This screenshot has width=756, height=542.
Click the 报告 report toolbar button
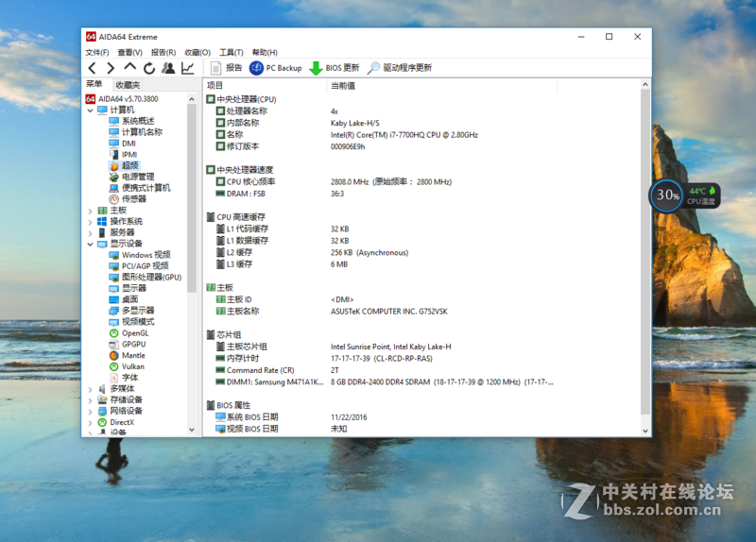[x=226, y=68]
